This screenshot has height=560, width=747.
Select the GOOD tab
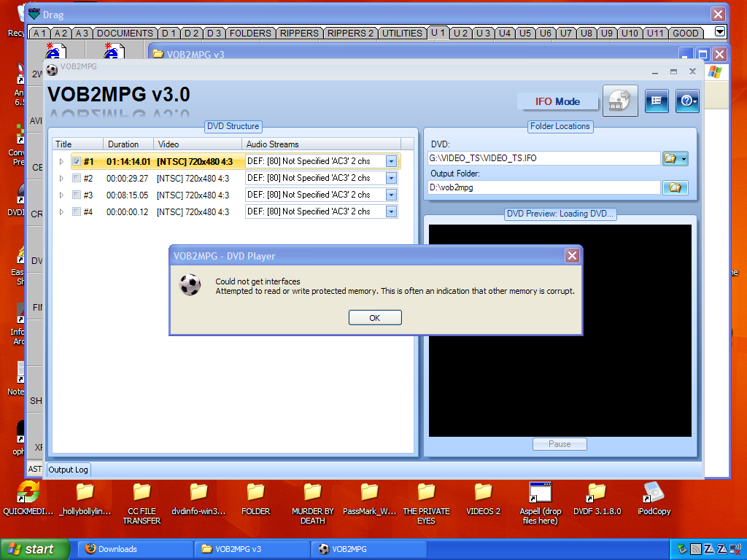[686, 34]
